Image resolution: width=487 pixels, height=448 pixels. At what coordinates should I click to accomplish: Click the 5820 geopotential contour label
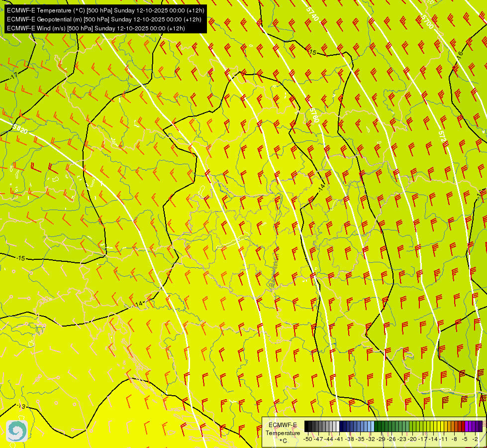(20, 128)
